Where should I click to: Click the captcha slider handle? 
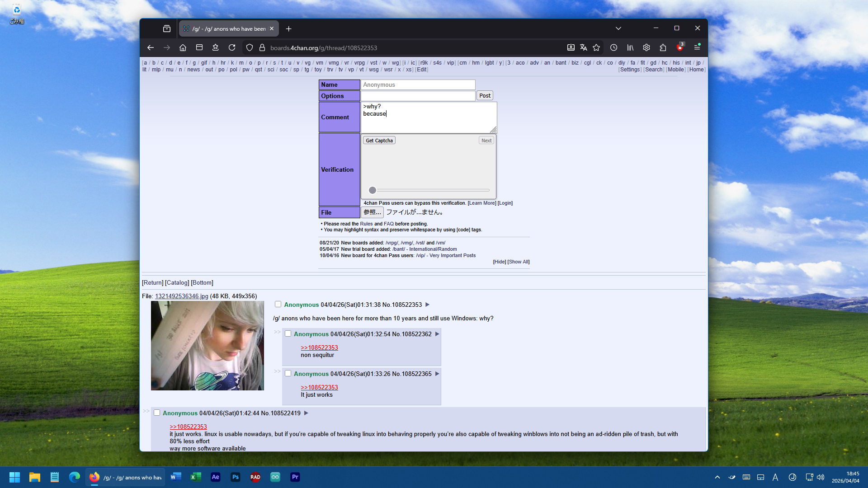pos(372,190)
